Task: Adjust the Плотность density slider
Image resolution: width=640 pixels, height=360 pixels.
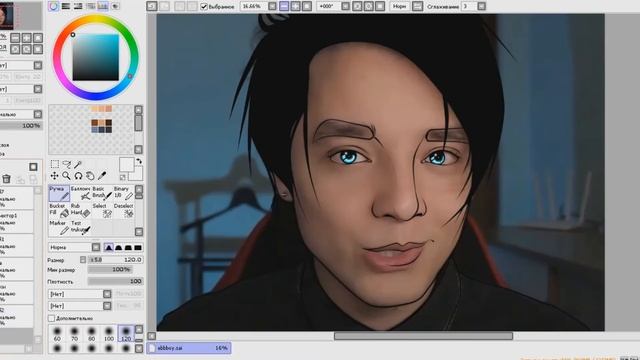Action: 116,281
